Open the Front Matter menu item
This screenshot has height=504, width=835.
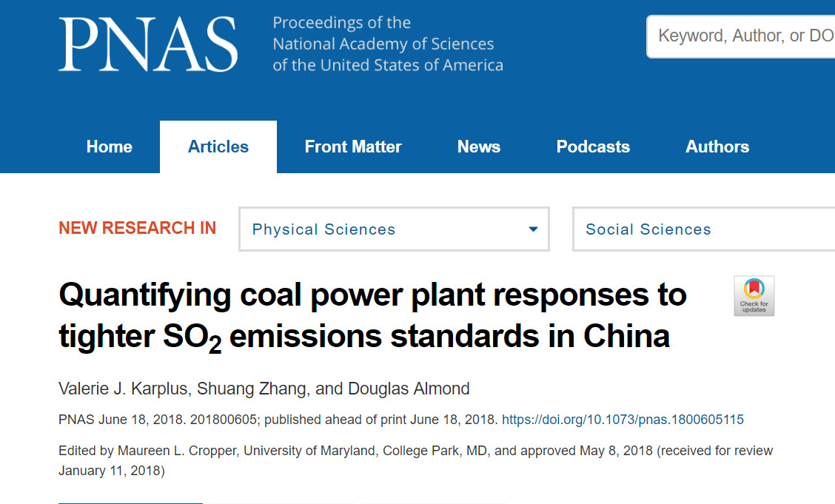353,147
